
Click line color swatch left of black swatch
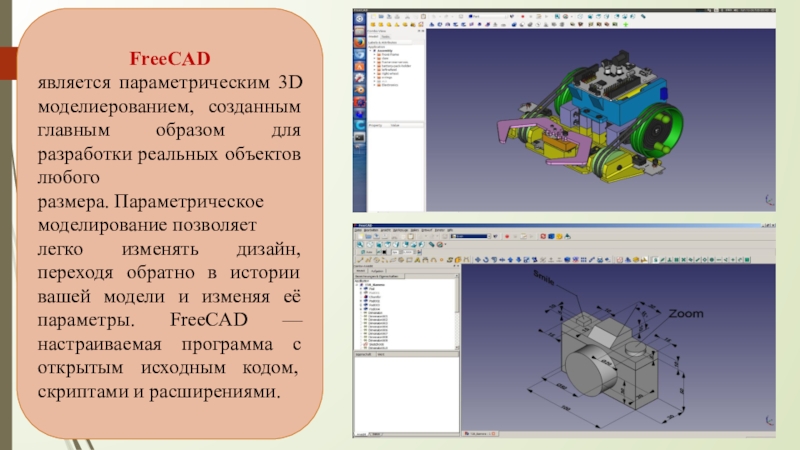(x=379, y=252)
